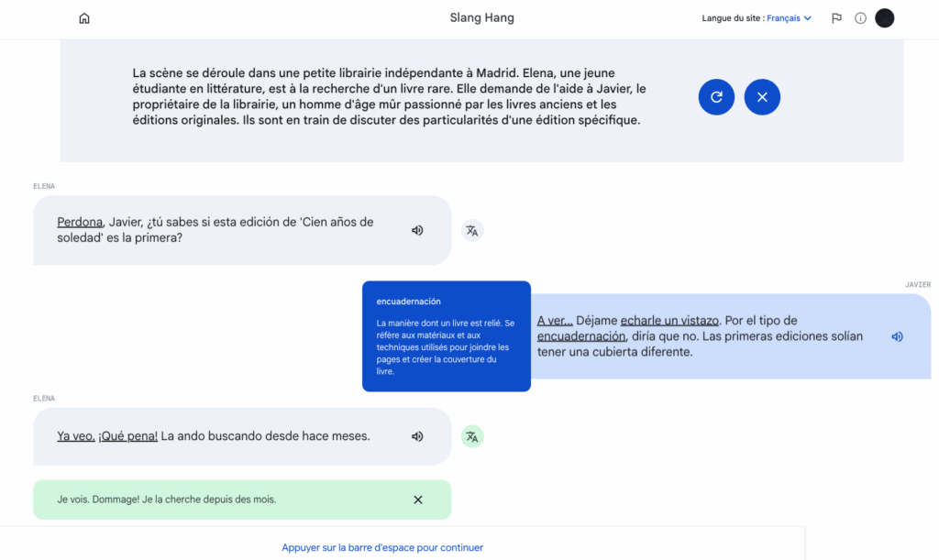939x560 pixels.
Task: Open the user profile avatar
Action: [884, 18]
